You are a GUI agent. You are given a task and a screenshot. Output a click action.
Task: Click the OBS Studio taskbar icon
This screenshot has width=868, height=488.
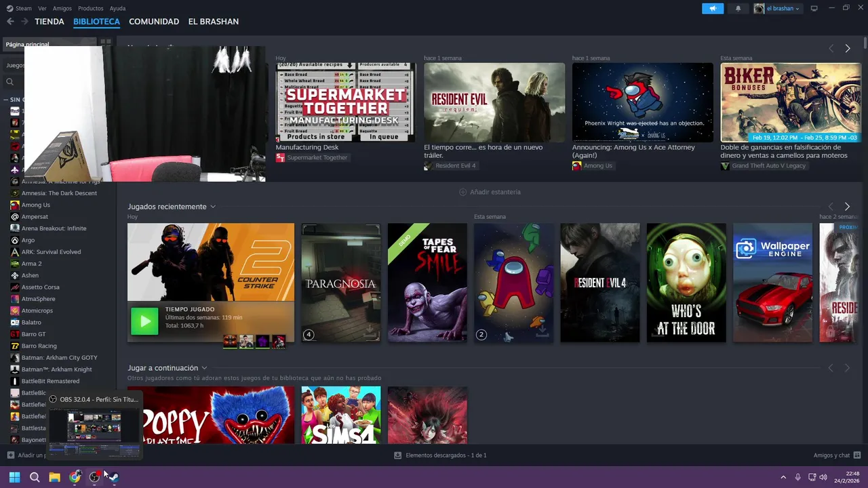(94, 477)
